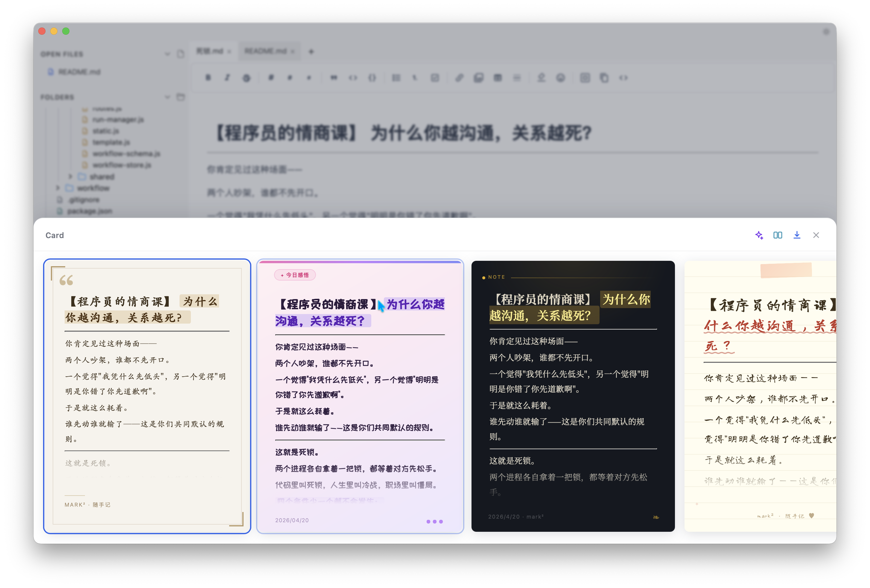Viewport: 870px width, 588px height.
Task: Open static.js in folder tree
Action: click(105, 131)
